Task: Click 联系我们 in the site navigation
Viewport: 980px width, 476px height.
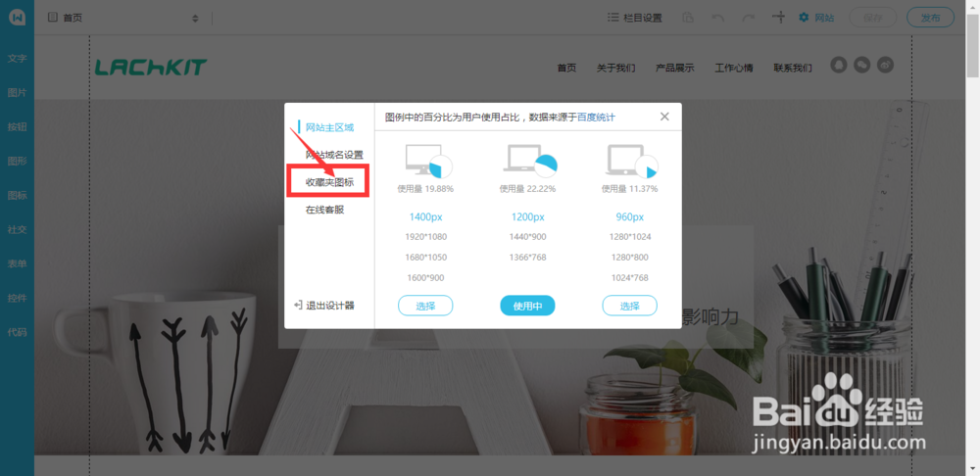Action: 793,68
